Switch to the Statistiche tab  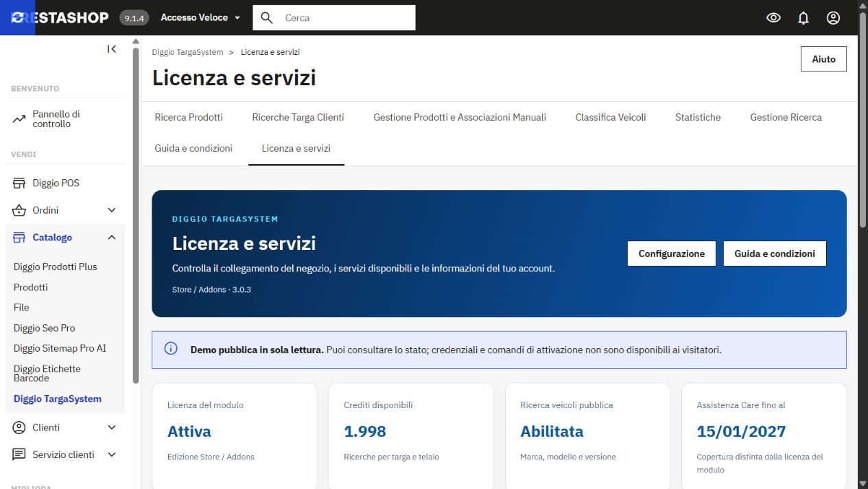(x=698, y=117)
